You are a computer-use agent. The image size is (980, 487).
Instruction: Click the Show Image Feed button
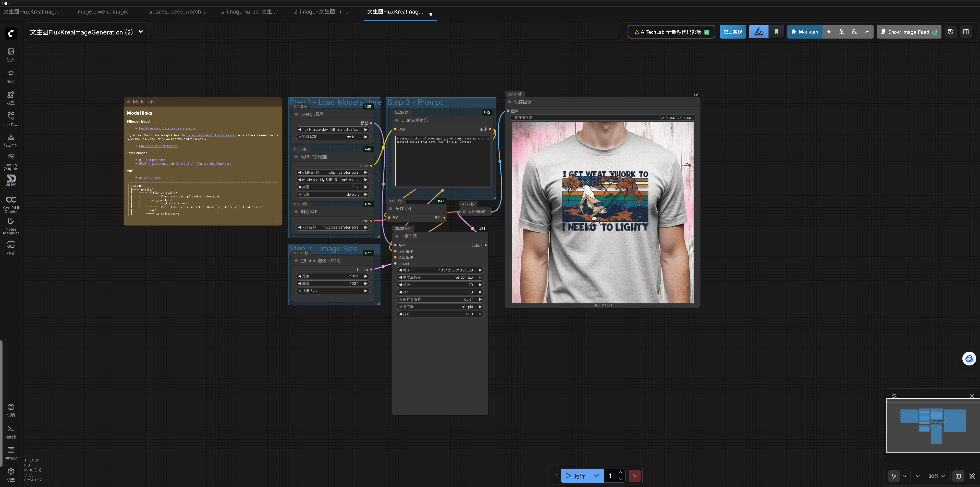(x=908, y=32)
